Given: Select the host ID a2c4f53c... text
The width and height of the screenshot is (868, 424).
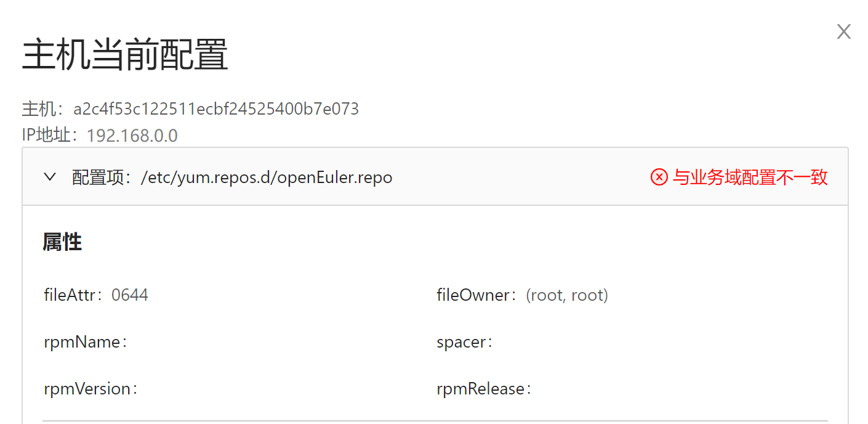Looking at the screenshot, I should (x=215, y=109).
